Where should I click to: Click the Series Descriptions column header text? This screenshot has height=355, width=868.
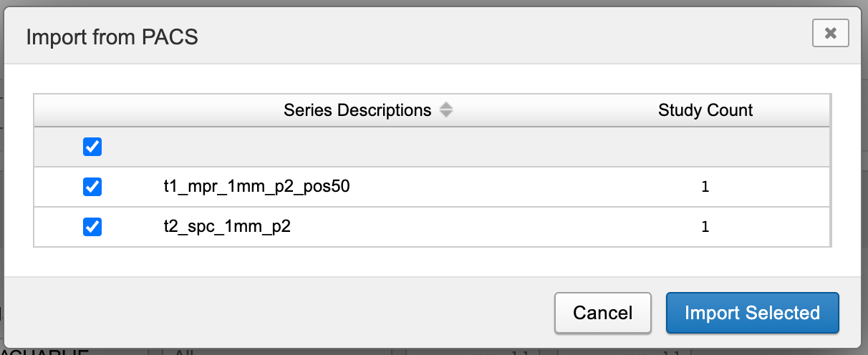coord(357,110)
